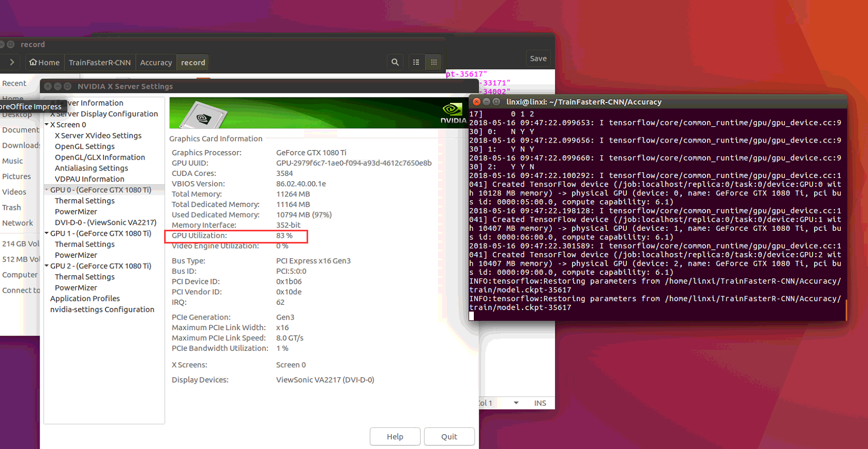Click the search icon in the file manager toolbar
The image size is (868, 449).
pyautogui.click(x=395, y=62)
